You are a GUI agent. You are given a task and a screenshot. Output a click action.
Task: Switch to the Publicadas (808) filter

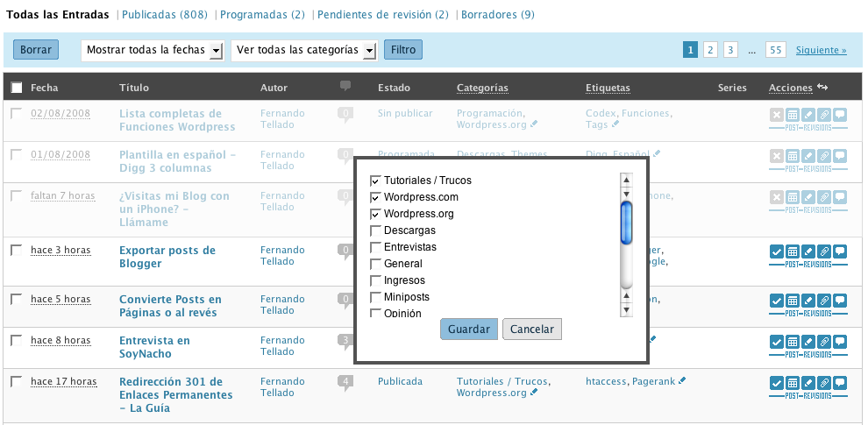[x=165, y=15]
